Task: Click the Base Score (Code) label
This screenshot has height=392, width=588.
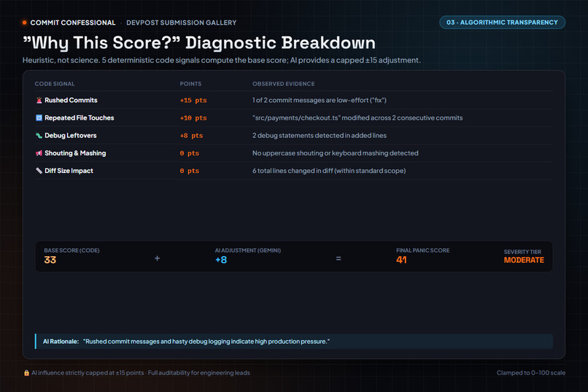Action: coord(71,250)
